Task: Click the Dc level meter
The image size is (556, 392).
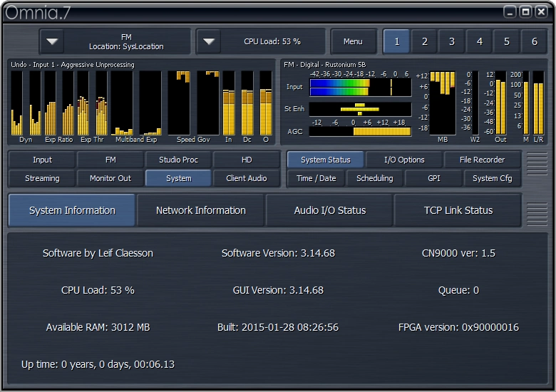Action: pyautogui.click(x=247, y=103)
